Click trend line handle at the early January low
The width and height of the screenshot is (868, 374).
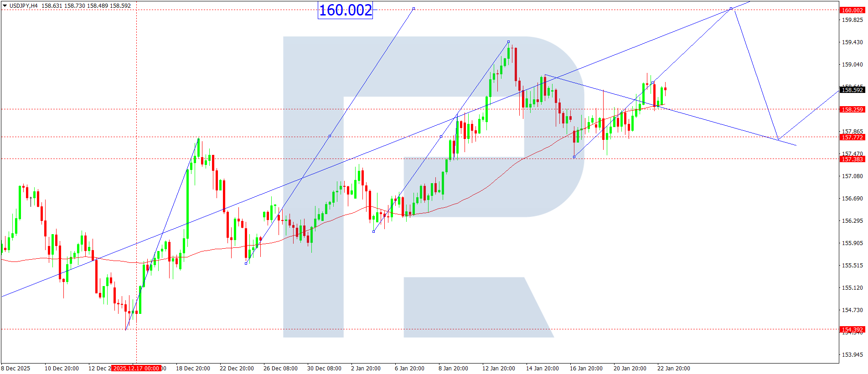tap(373, 231)
